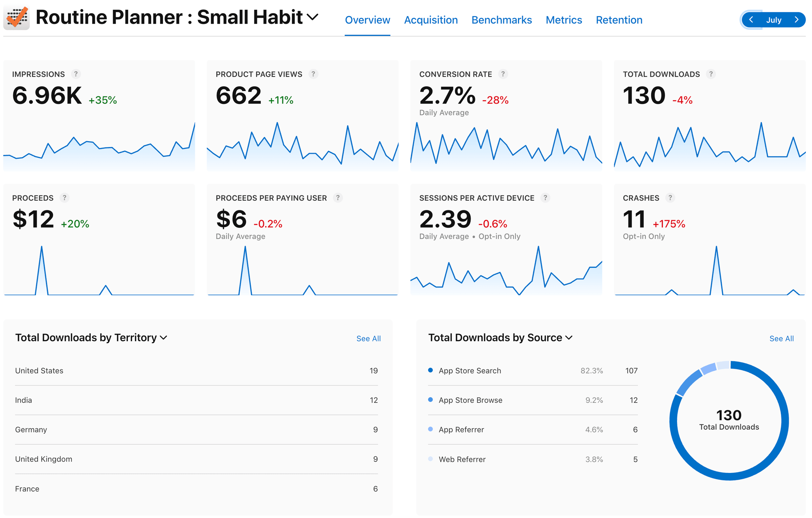Click See All for territory downloads
The image size is (812, 518).
pos(368,339)
